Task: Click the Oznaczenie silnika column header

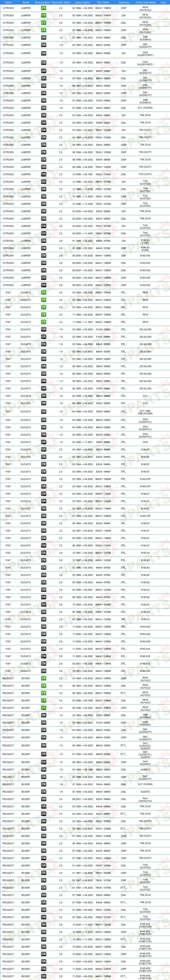Action: coord(145,2)
